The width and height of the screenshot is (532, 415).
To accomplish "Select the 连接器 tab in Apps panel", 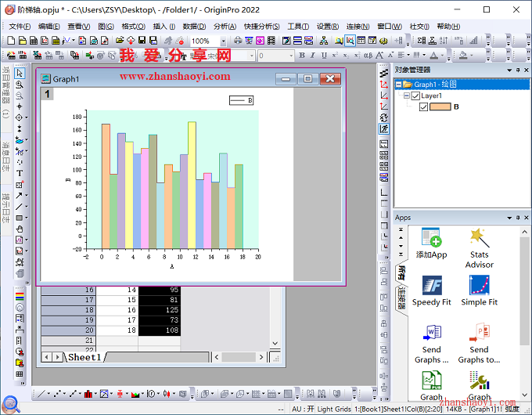I will (x=401, y=298).
